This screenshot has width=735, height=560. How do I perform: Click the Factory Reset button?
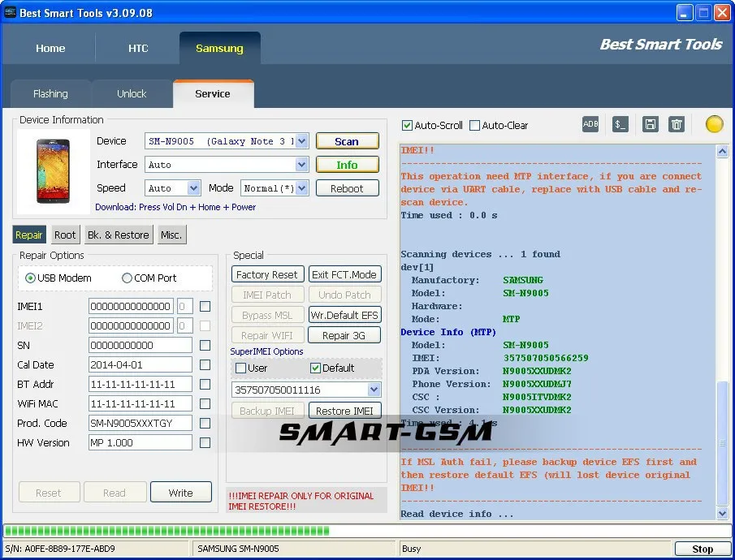[267, 274]
